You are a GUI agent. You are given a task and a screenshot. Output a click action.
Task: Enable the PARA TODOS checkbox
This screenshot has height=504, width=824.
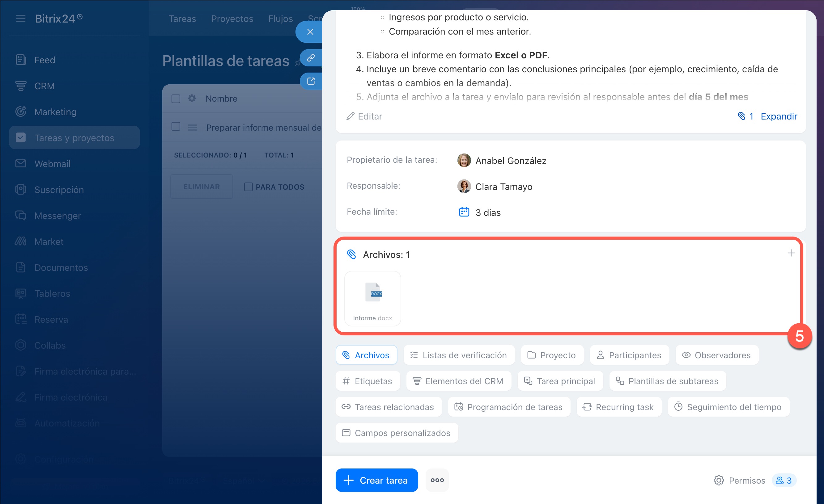248,187
